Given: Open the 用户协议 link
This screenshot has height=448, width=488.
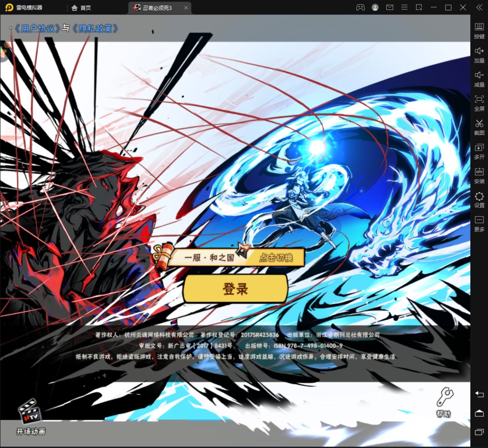Looking at the screenshot, I should pos(38,28).
